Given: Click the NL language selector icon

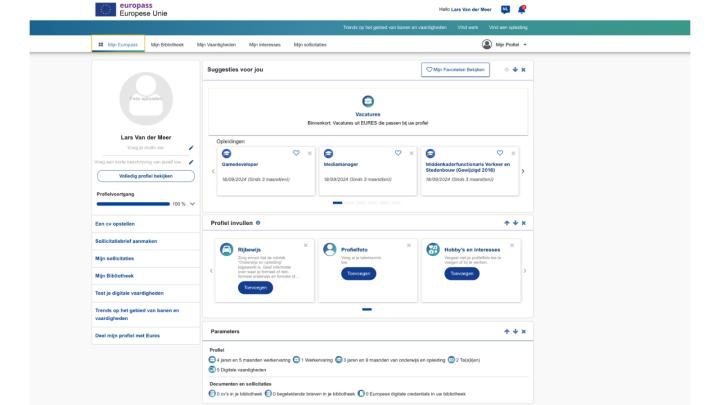Looking at the screenshot, I should point(505,9).
